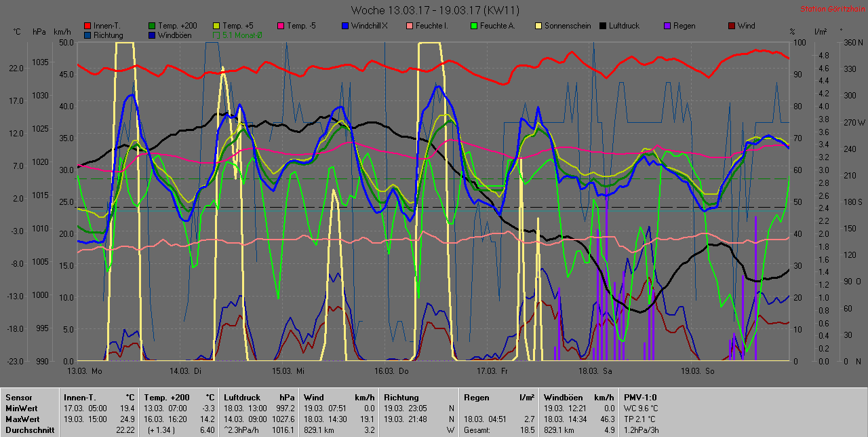Select the Windböen legend label
The image size is (868, 437).
pyautogui.click(x=174, y=35)
